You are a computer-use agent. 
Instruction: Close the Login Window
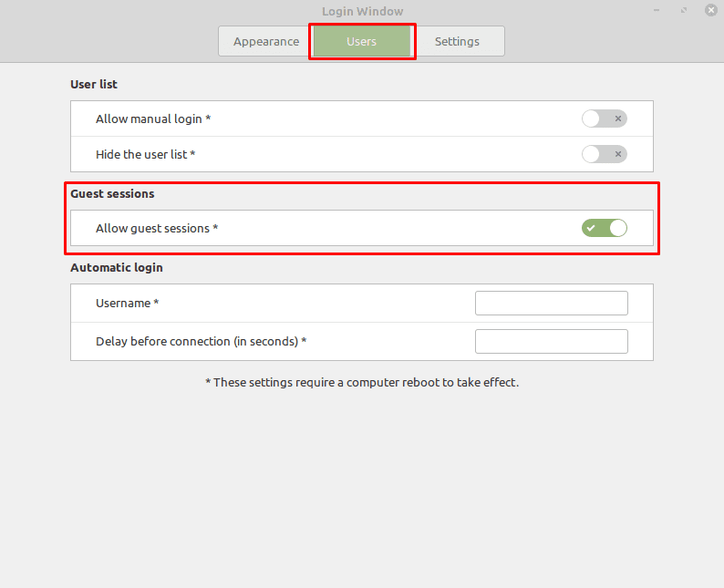(x=711, y=10)
